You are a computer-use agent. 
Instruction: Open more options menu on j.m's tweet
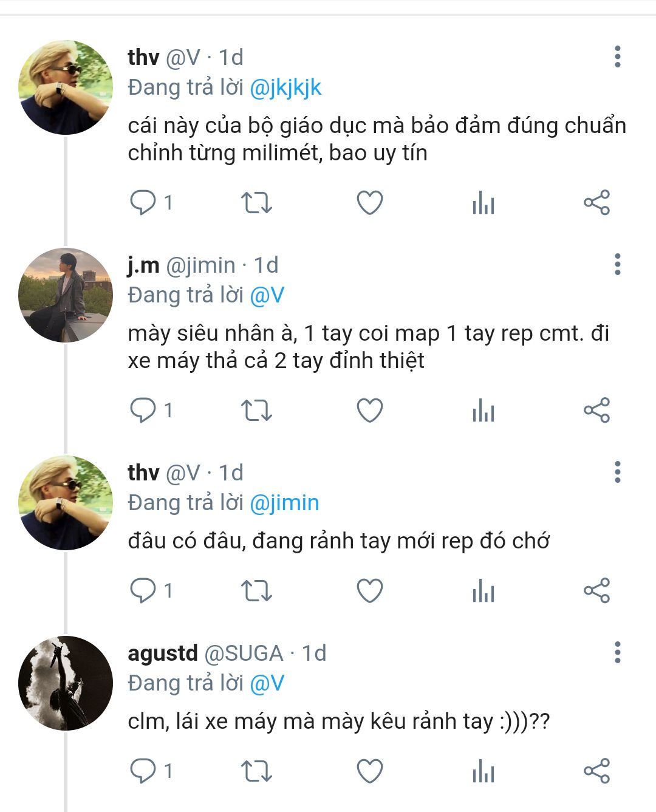pos(617,264)
